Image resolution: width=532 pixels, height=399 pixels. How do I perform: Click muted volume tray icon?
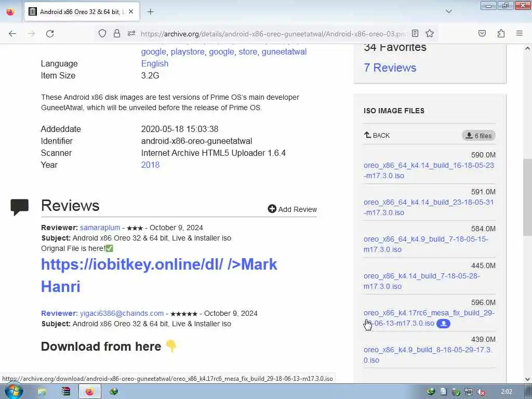(481, 392)
